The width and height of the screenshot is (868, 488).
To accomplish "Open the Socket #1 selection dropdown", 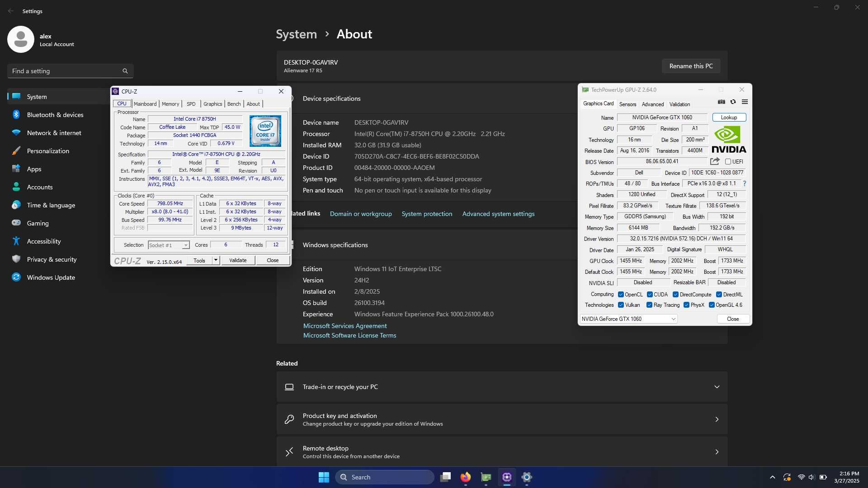I will 169,245.
